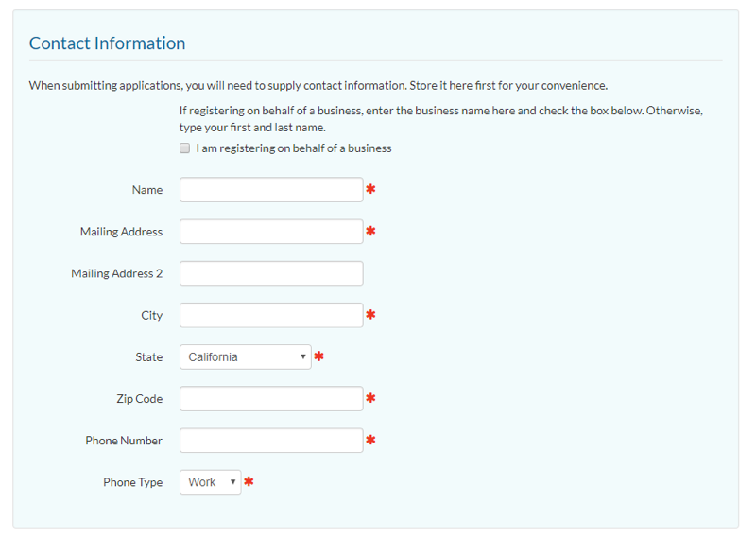This screenshot has height=539, width=756.
Task: Click the 'Zip Code' label
Action: (139, 399)
